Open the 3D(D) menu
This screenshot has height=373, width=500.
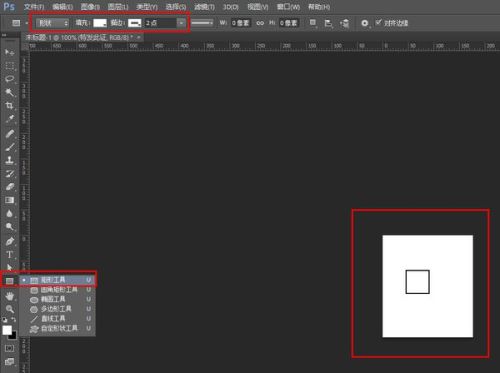(231, 7)
